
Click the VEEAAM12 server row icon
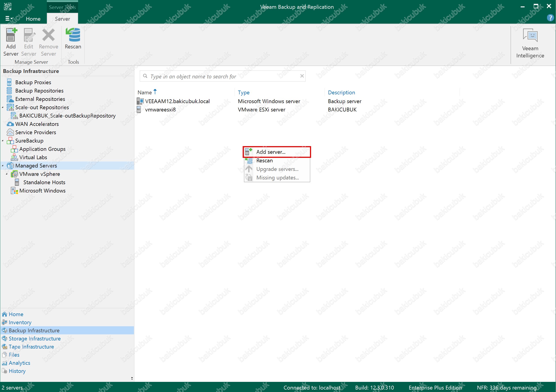pyautogui.click(x=140, y=101)
